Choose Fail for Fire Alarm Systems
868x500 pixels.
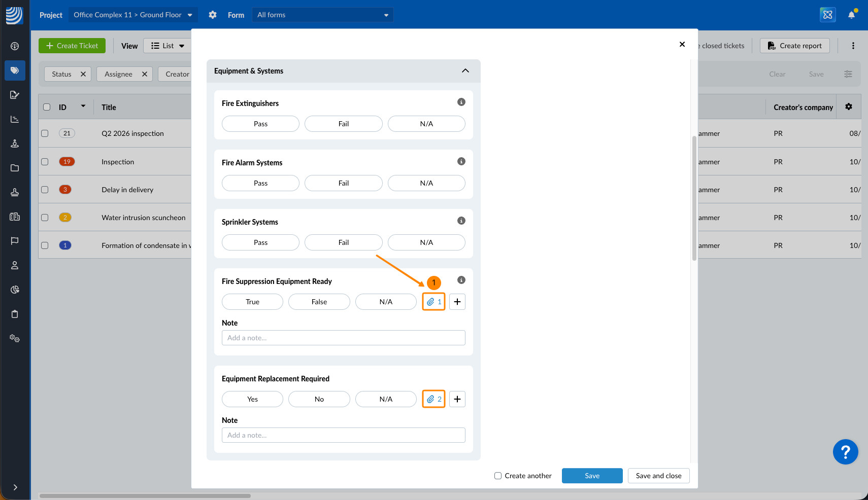[343, 183]
